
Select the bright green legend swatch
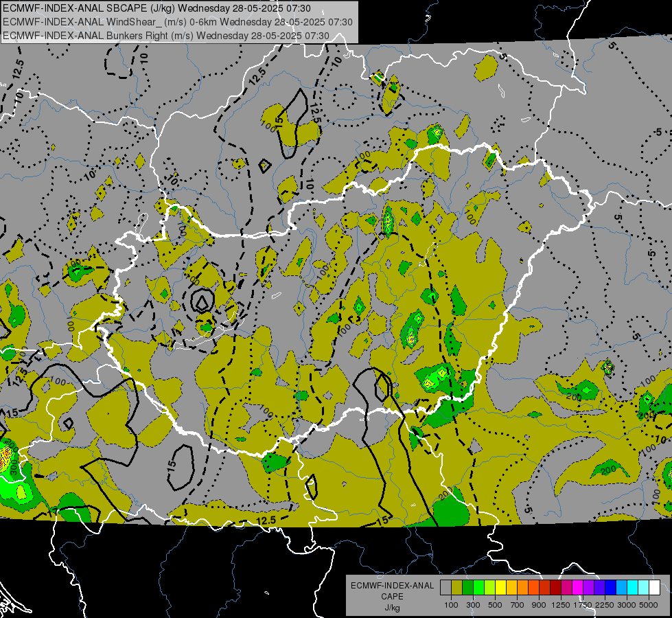click(x=478, y=588)
